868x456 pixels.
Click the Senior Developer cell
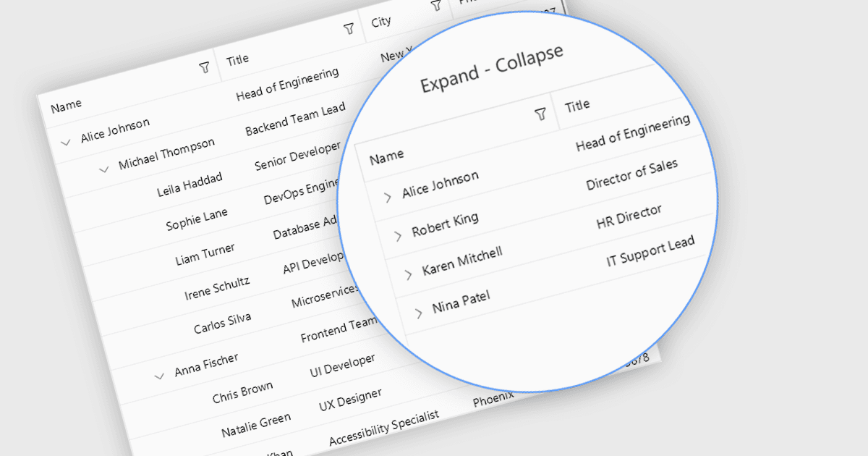(297, 157)
